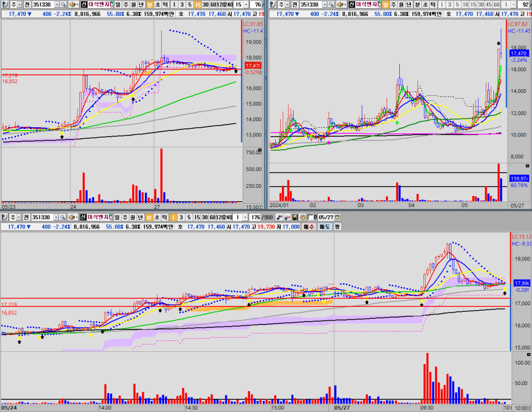Click the 19,730 high price in bottom chart info bar
Viewport: 532px width, 412px height.
click(x=266, y=227)
